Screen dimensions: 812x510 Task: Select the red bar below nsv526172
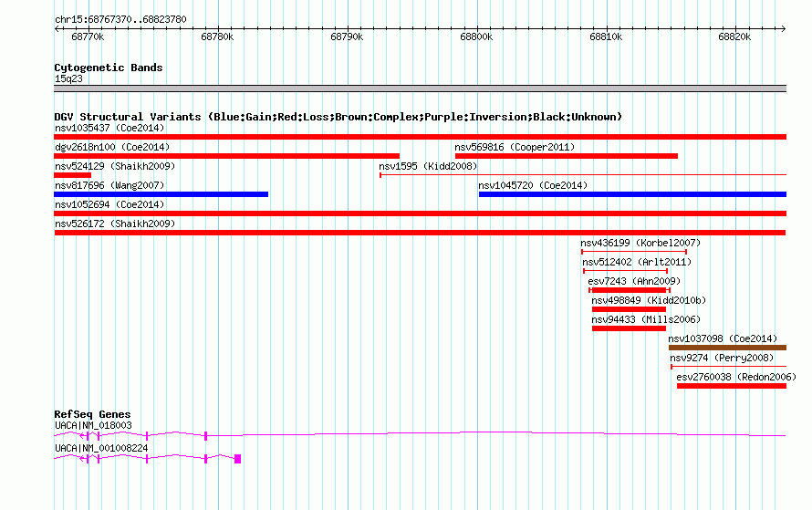click(x=420, y=233)
